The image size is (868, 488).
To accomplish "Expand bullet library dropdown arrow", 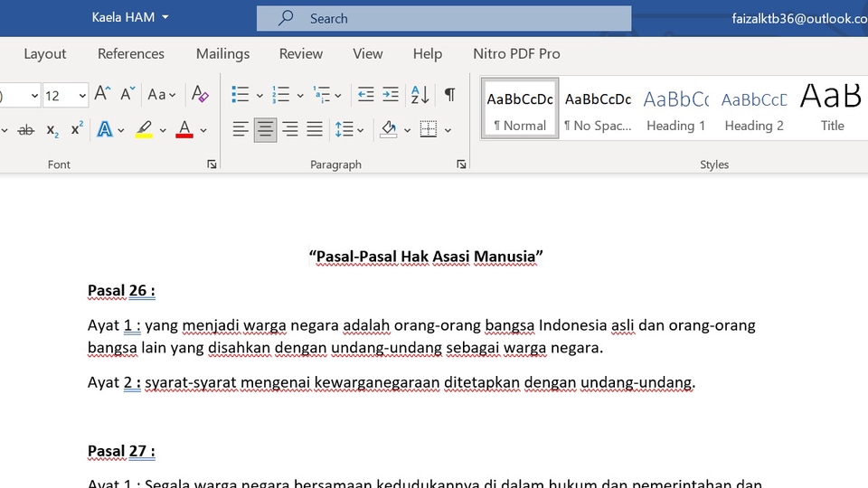I will (x=259, y=96).
